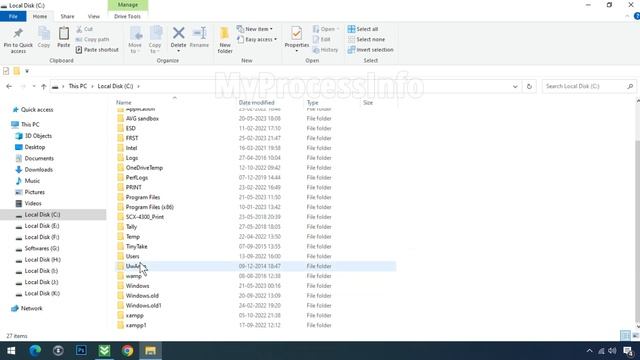The width and height of the screenshot is (640, 360).
Task: Click This PC in address breadcrumb
Action: 78,86
